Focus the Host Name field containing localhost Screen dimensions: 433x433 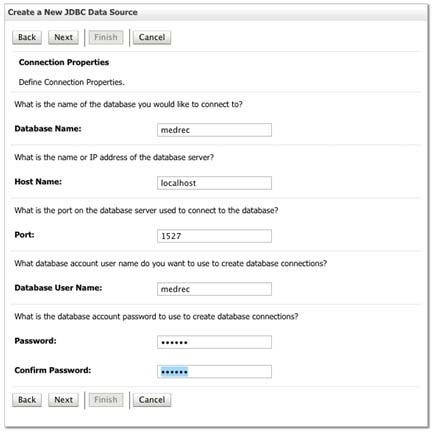[214, 183]
